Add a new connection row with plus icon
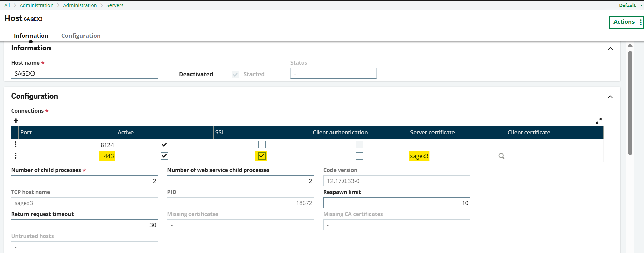644x253 pixels. (x=16, y=121)
